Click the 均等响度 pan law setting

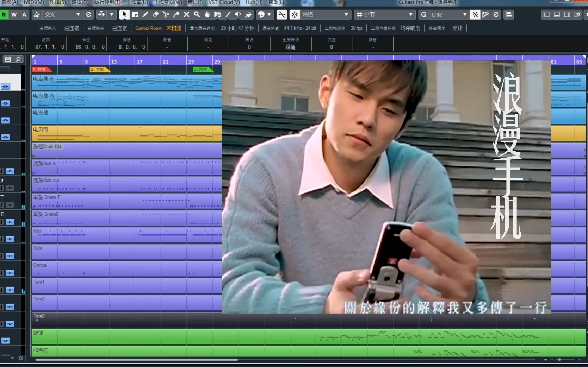410,28
